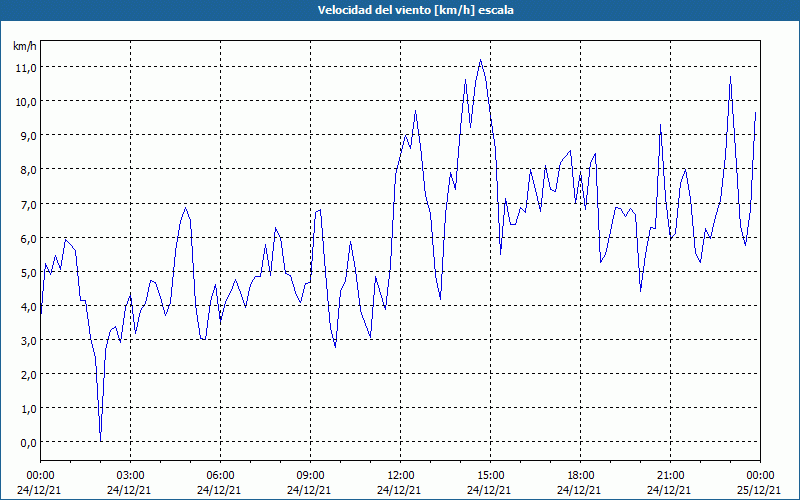800x500 pixels.
Task: Click the '24/12/21' date under first 00:00
Action: click(39, 490)
